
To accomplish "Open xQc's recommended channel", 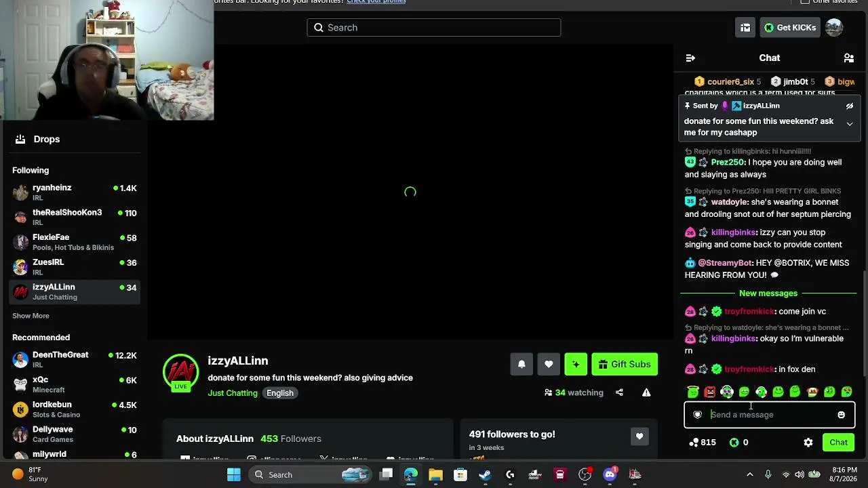I will click(75, 384).
